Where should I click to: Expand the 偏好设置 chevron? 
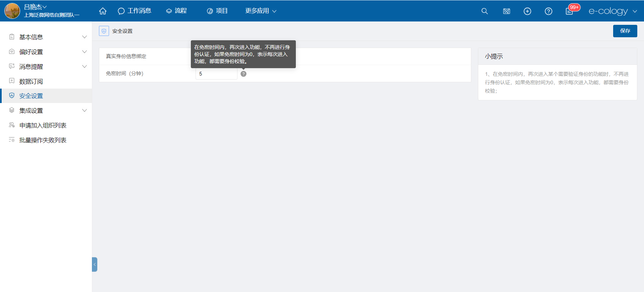pos(85,52)
